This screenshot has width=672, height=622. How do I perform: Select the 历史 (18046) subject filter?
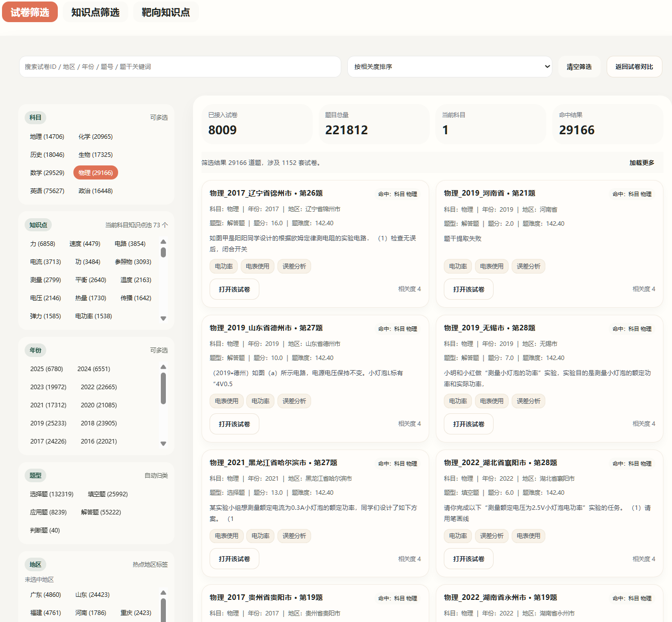[x=47, y=155]
